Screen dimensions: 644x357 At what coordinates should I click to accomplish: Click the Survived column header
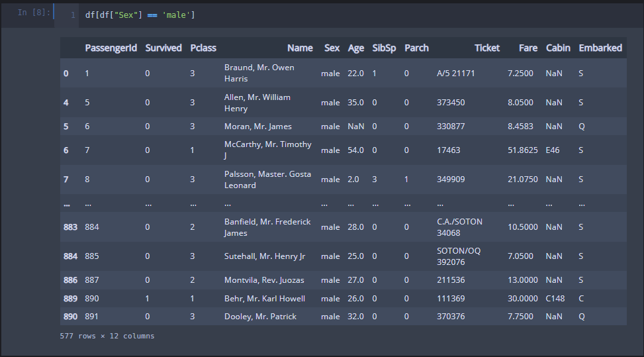(163, 48)
